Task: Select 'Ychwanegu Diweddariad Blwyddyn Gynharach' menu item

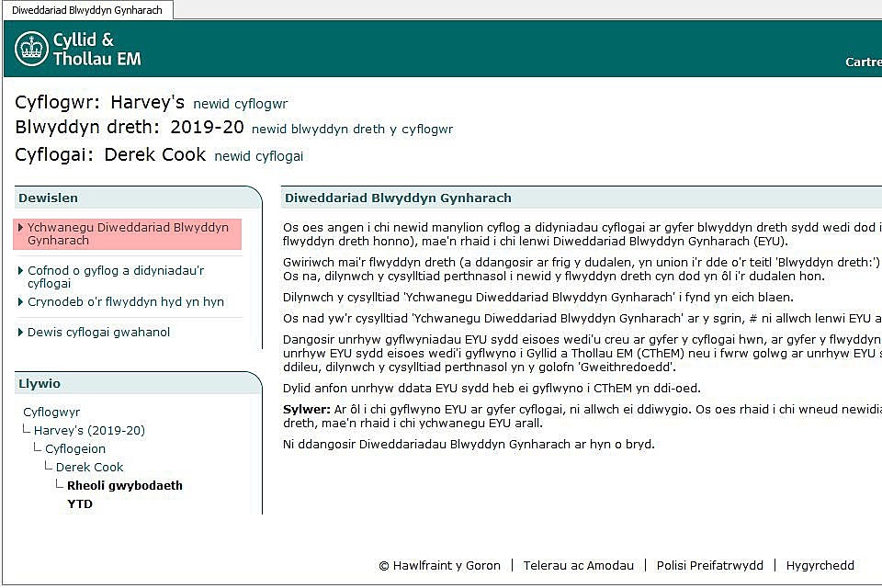Action: click(128, 233)
